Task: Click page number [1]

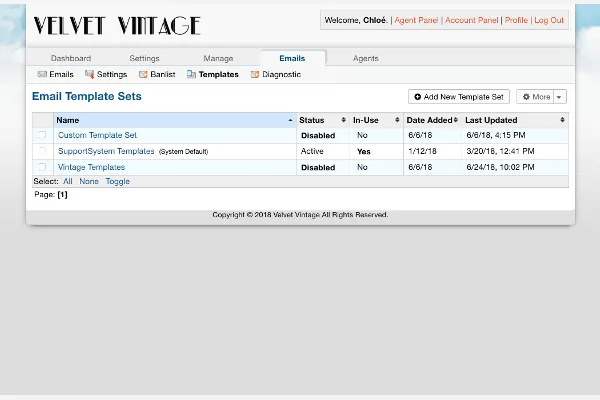Action: pyautogui.click(x=62, y=194)
